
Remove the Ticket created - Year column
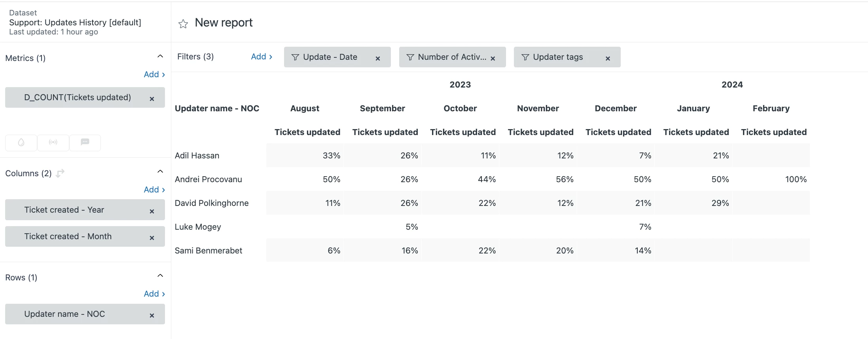click(152, 211)
